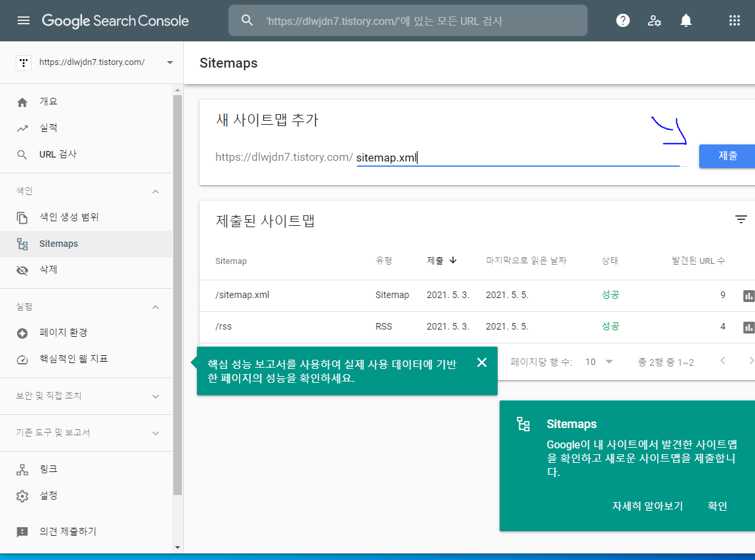The image size is (755, 560).
Task: Open the hamburger main menu
Action: coord(24,20)
